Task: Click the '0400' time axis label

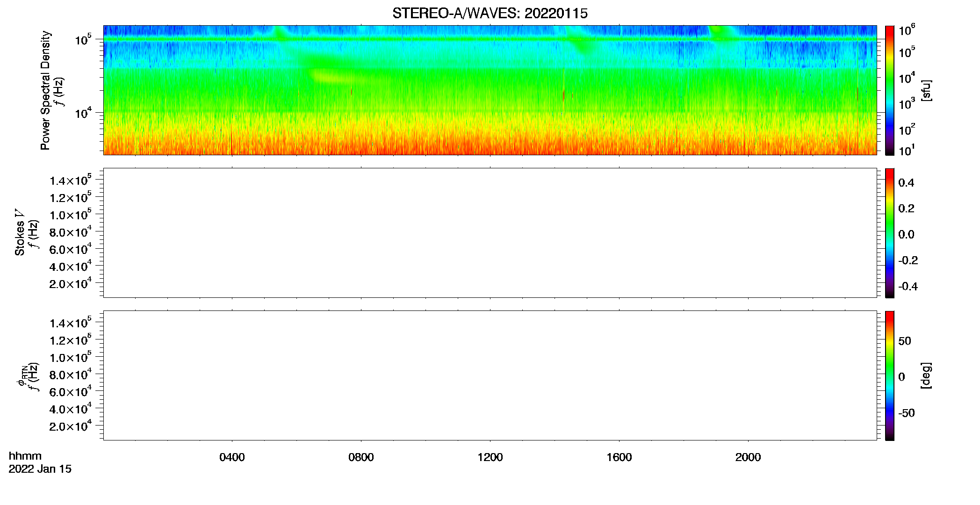Action: [232, 457]
